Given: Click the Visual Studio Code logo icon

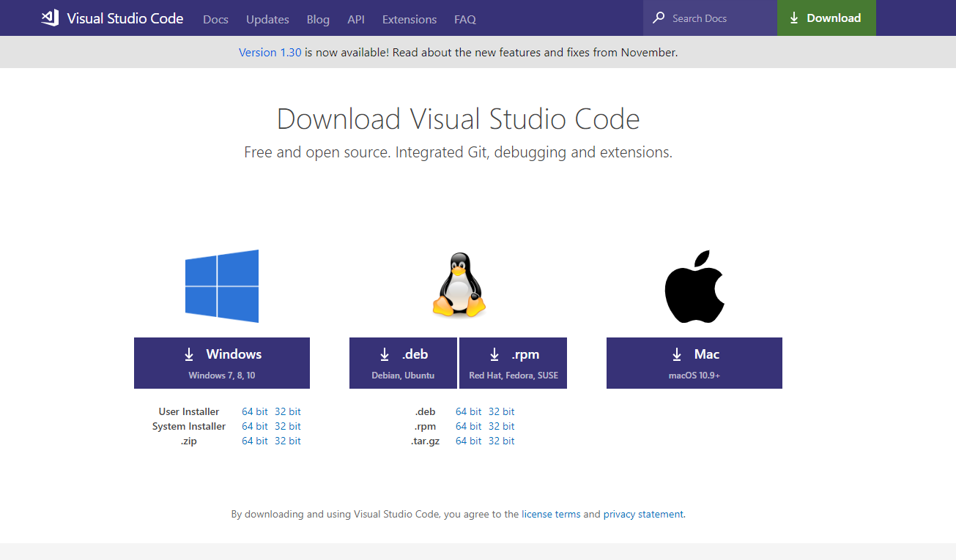Looking at the screenshot, I should tap(50, 18).
